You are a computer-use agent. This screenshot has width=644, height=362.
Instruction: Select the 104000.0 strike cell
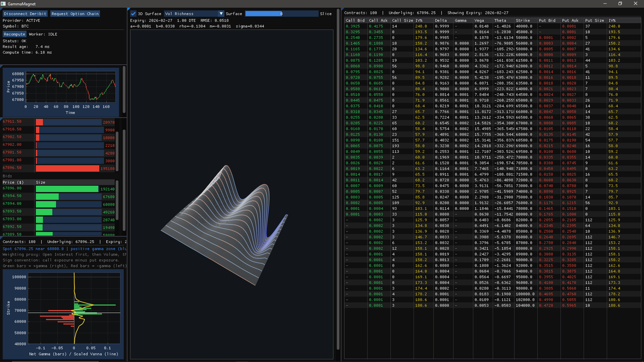tap(525, 304)
